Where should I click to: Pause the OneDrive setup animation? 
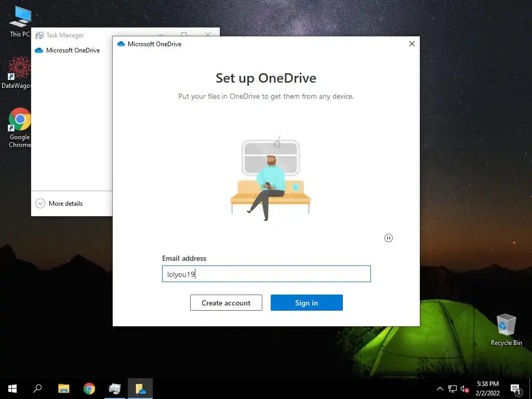click(x=389, y=238)
